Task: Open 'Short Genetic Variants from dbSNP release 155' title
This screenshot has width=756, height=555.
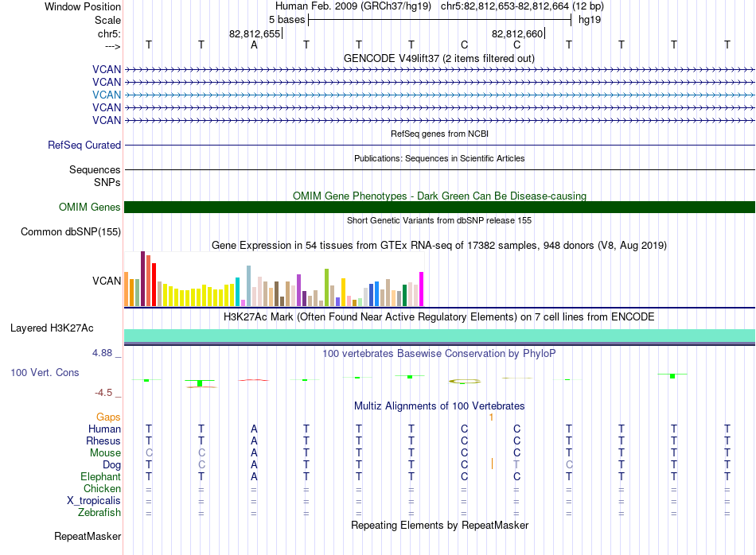Action: (x=439, y=220)
